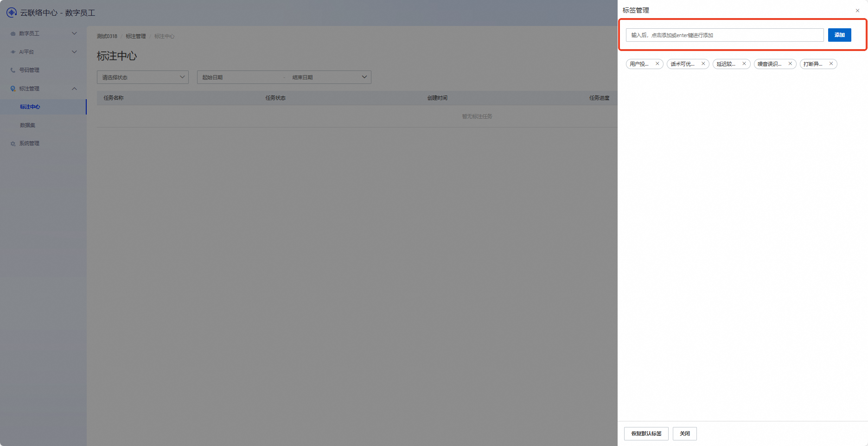This screenshot has width=868, height=446.
Task: Click the phone icon beside 号码管理
Action: pos(13,70)
